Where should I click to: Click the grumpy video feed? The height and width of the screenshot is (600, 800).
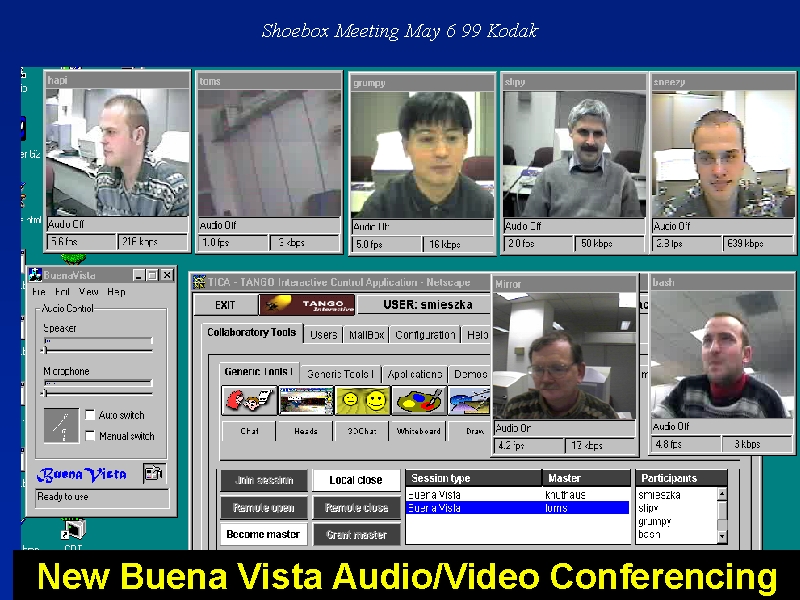[x=422, y=155]
